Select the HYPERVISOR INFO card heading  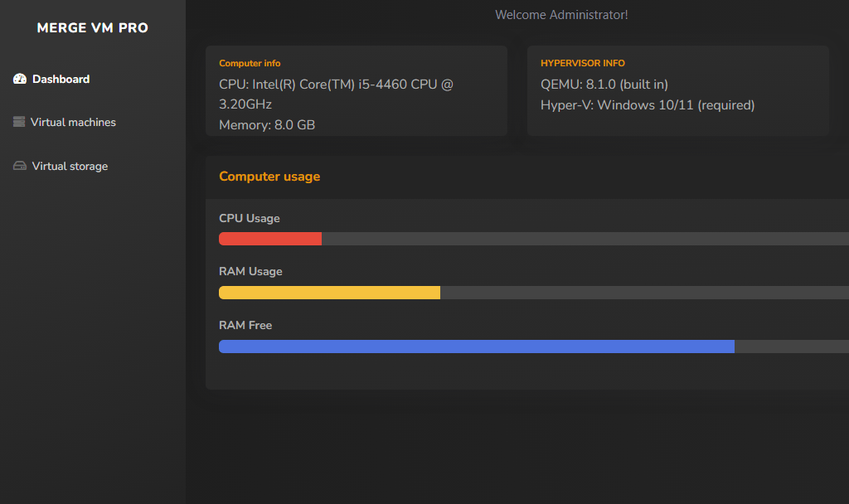pyautogui.click(x=582, y=63)
